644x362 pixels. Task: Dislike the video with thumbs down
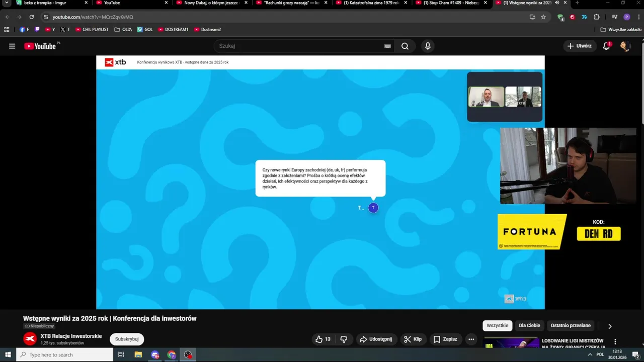(344, 339)
